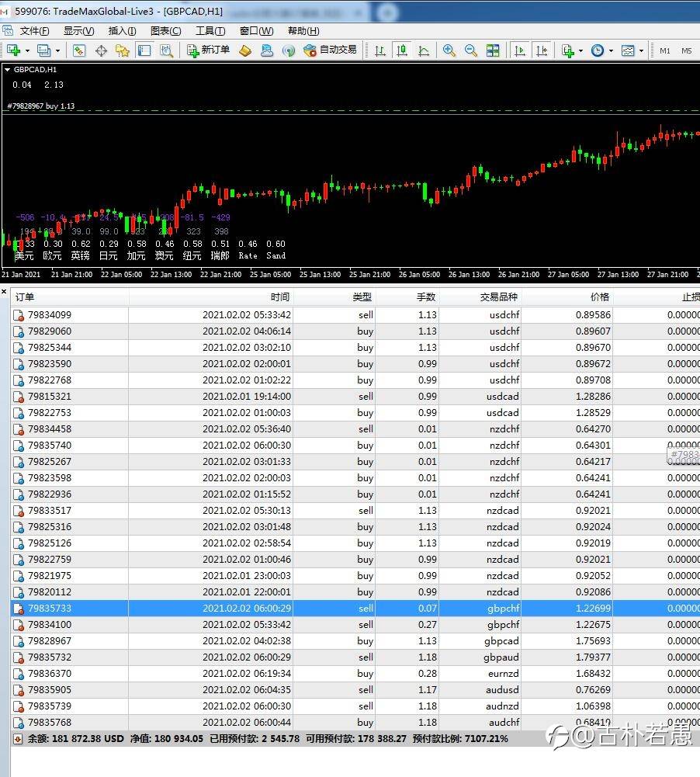Select line chart mode icon
This screenshot has width=700, height=777.
pos(424,50)
